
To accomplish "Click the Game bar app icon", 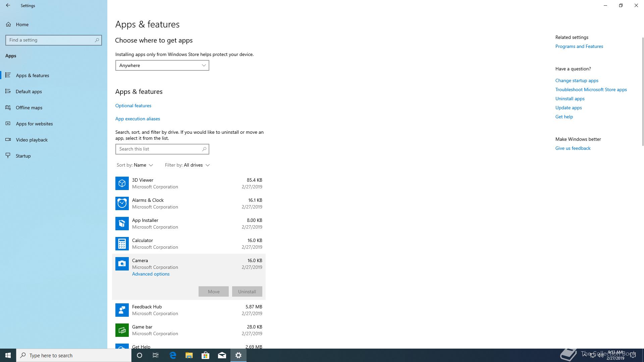I will tap(122, 330).
